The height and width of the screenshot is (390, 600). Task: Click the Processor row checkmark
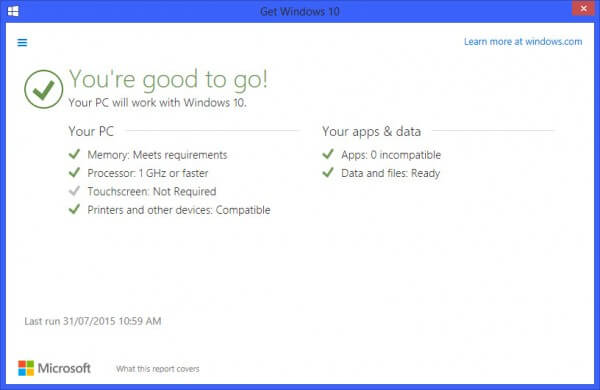(x=74, y=172)
